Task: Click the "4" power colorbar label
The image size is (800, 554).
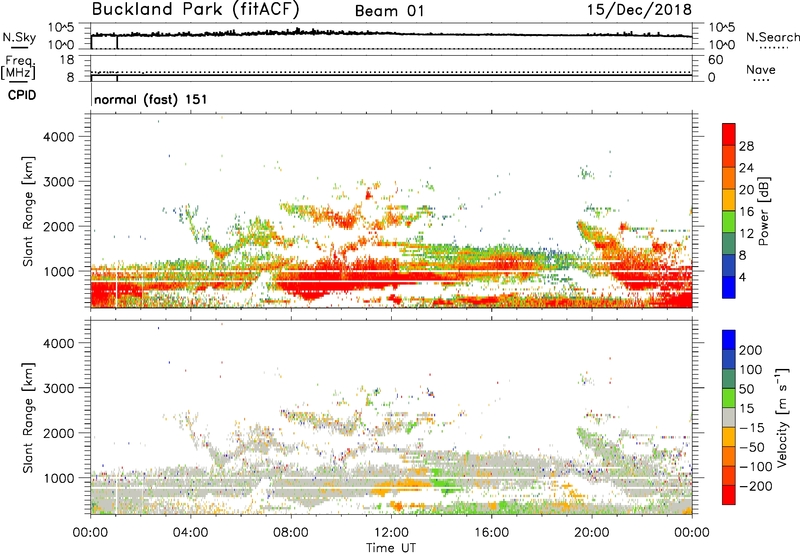Action: coord(743,278)
